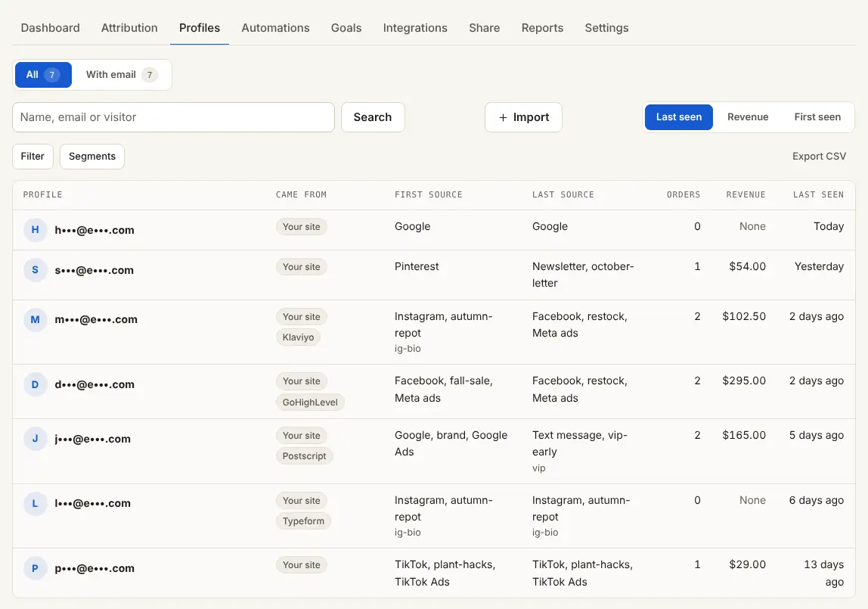The width and height of the screenshot is (868, 609).
Task: Click the P avatar icon
Action: [35, 568]
